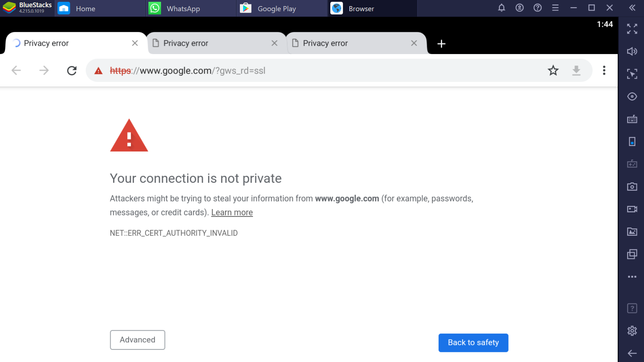Screen dimensions: 644x362
Task: Expand the sidebar more options dots
Action: click(632, 277)
